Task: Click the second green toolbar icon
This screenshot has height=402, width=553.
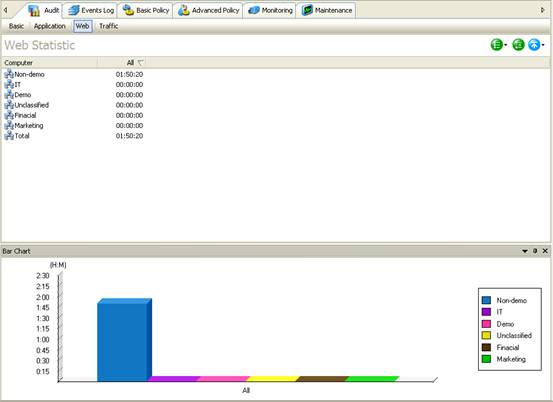Action: pyautogui.click(x=518, y=45)
